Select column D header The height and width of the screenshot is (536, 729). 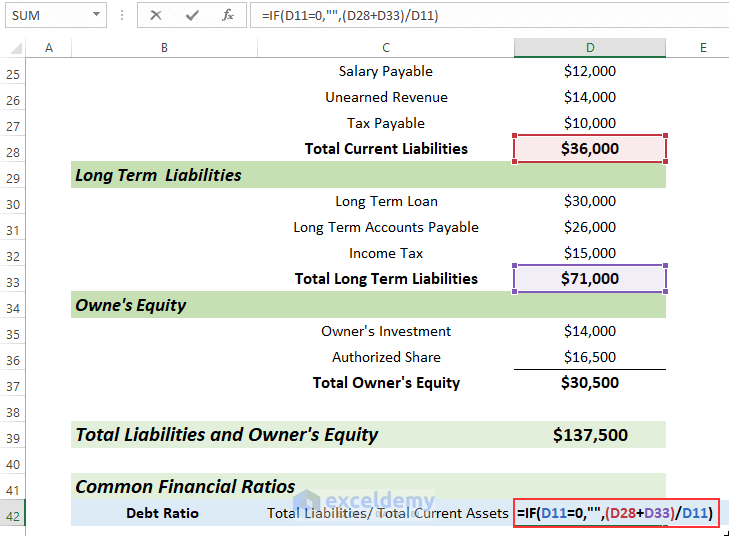pyautogui.click(x=590, y=48)
